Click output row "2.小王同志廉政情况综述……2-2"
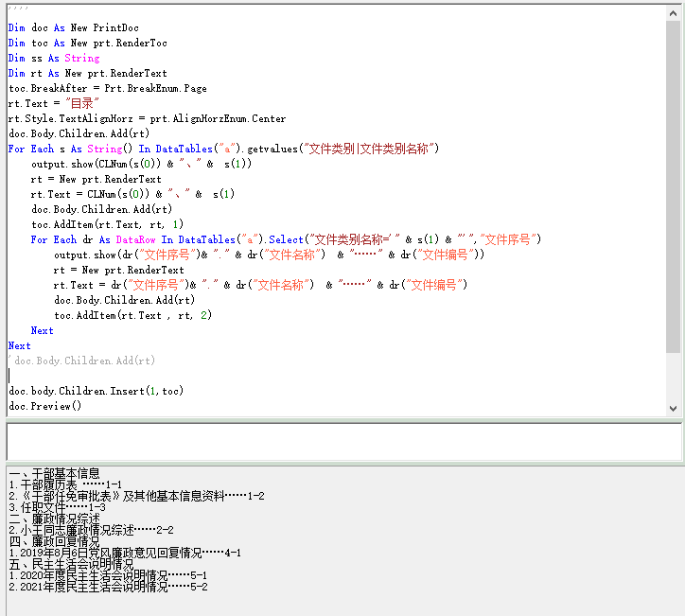The width and height of the screenshot is (685, 616). [92, 530]
